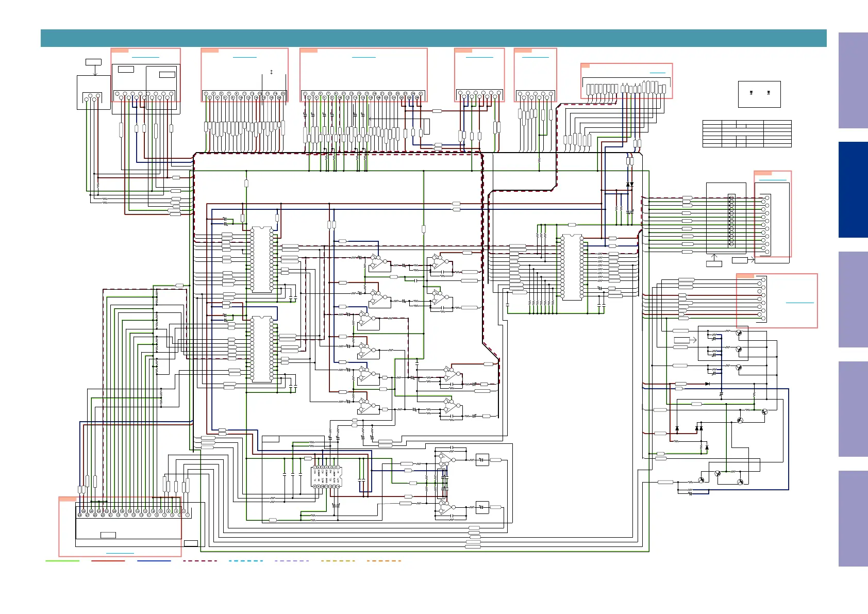Click the dashed purple legend line

click(x=292, y=560)
